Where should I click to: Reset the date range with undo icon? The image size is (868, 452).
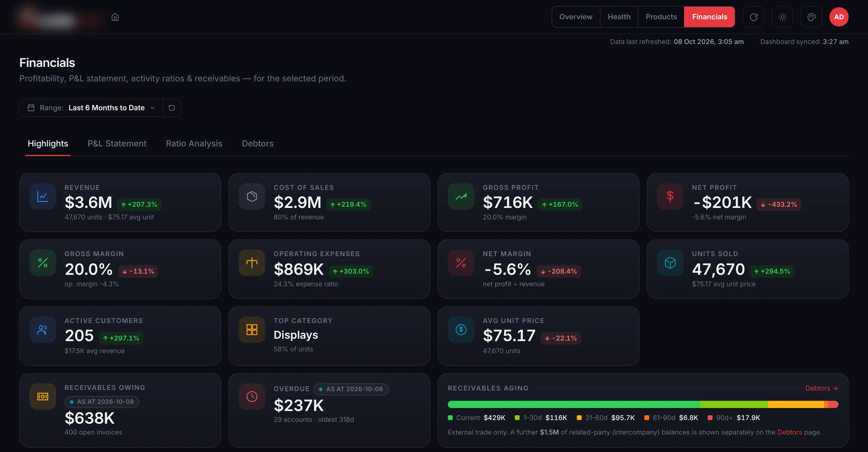pos(172,108)
